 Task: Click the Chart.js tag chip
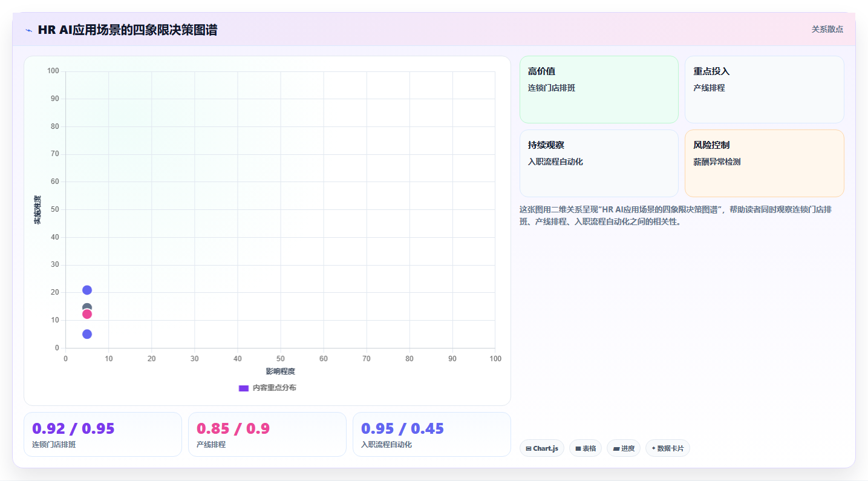click(542, 448)
